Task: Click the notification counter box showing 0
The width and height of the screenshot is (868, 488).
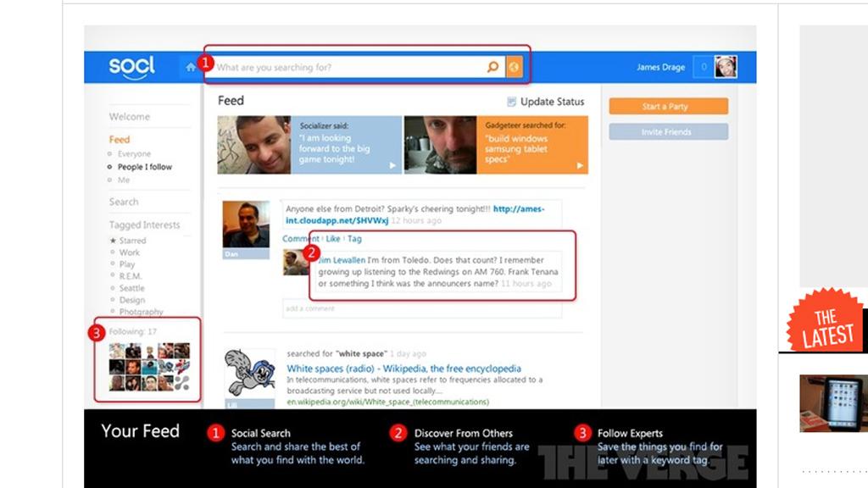Action: [x=703, y=67]
